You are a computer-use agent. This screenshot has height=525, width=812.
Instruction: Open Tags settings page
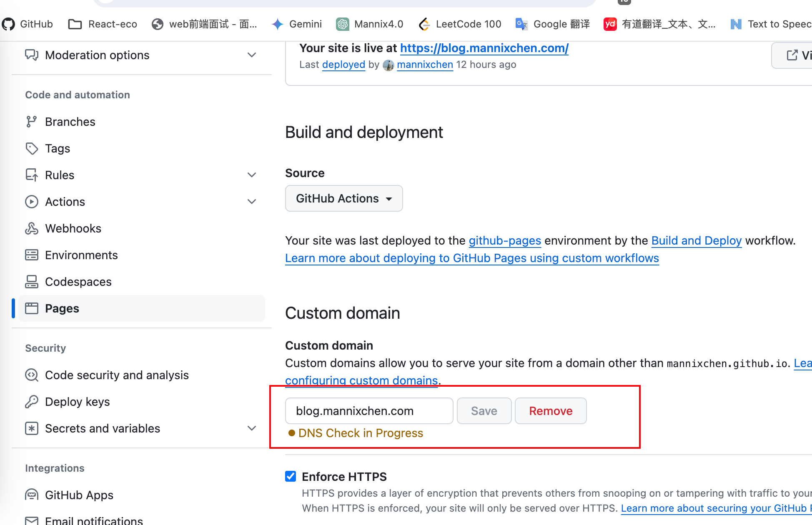tap(142, 148)
